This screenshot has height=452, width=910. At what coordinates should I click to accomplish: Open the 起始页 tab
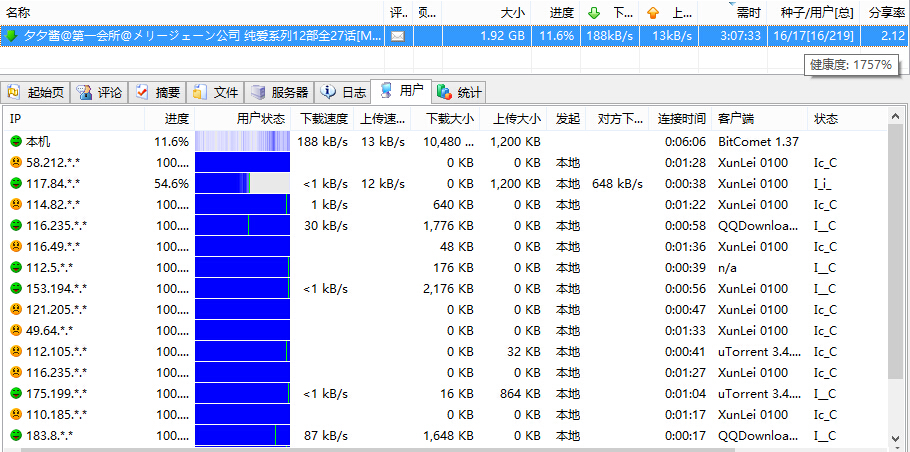36,92
